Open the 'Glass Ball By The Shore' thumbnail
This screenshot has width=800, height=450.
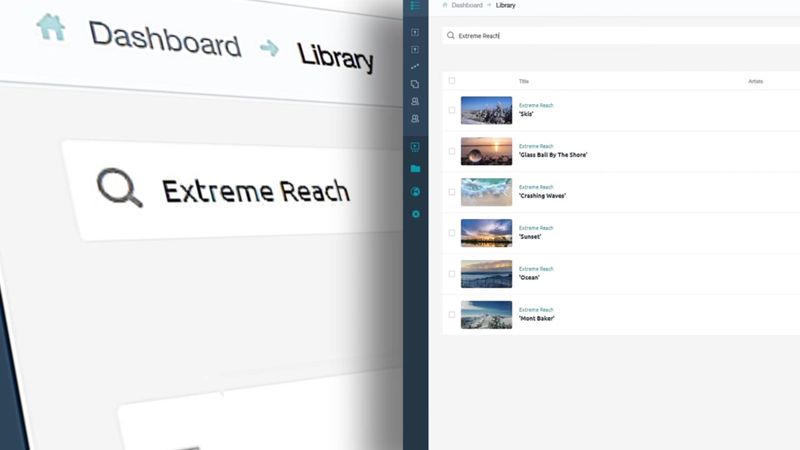486,151
